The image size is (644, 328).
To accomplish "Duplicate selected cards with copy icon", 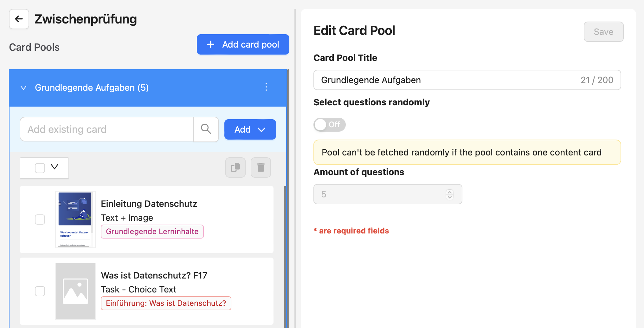I will 235,167.
